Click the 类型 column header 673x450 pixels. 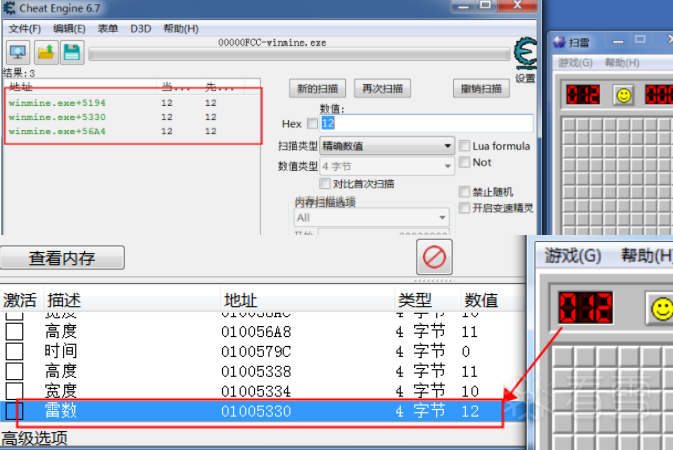pos(414,300)
